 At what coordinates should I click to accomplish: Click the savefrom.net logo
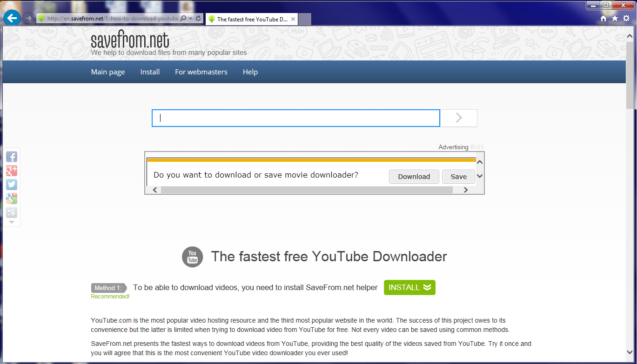pyautogui.click(x=130, y=40)
